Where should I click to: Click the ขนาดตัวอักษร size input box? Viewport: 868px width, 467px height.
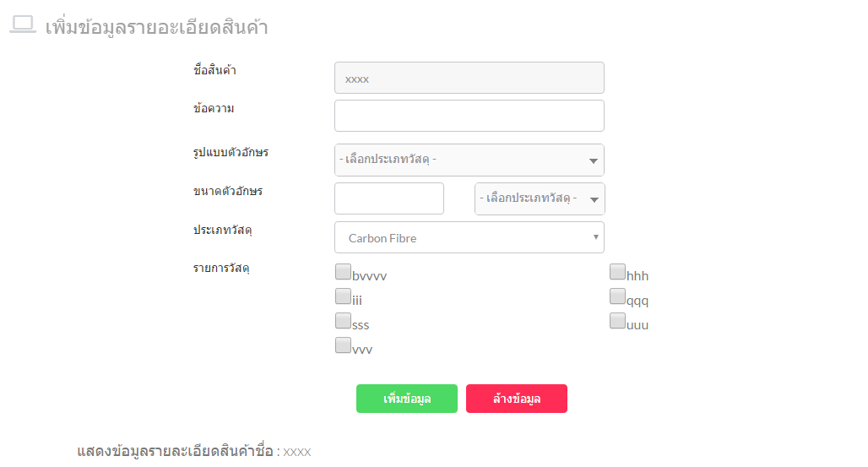[x=389, y=198]
